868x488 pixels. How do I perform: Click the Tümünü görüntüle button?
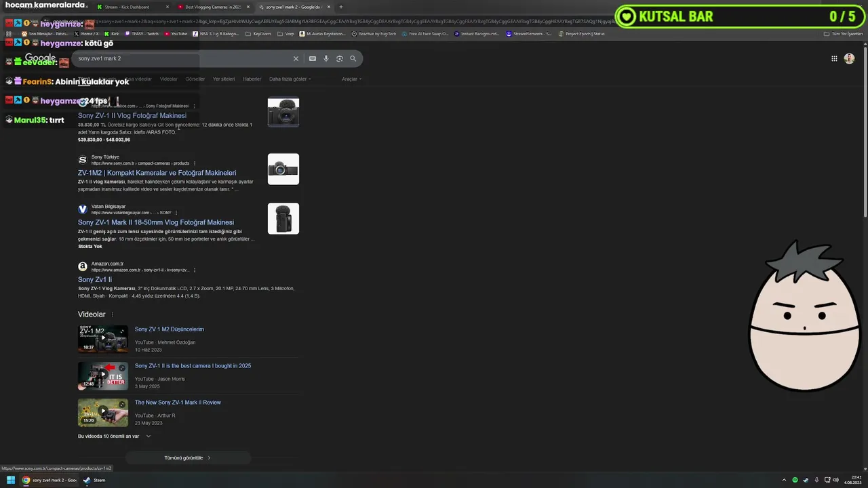click(x=188, y=457)
